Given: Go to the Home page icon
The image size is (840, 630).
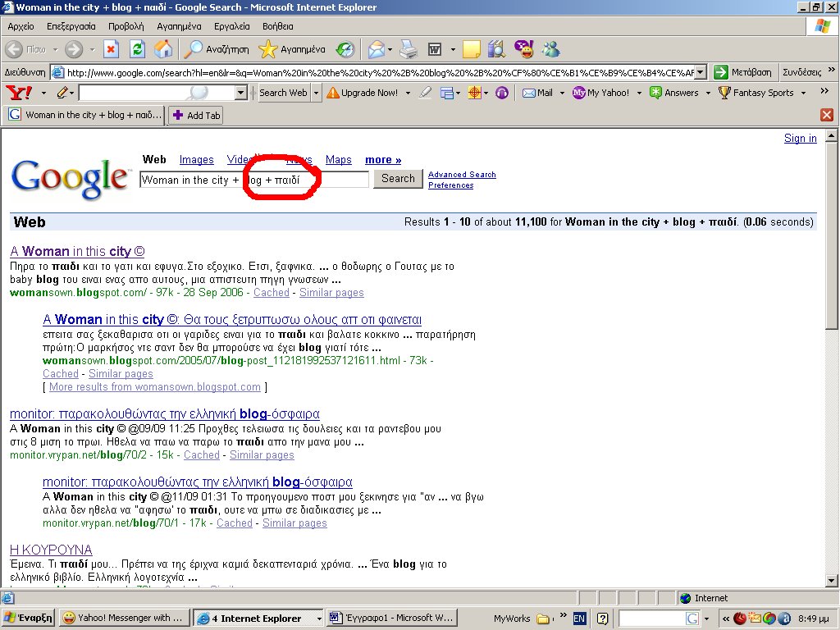Looking at the screenshot, I should [x=163, y=50].
